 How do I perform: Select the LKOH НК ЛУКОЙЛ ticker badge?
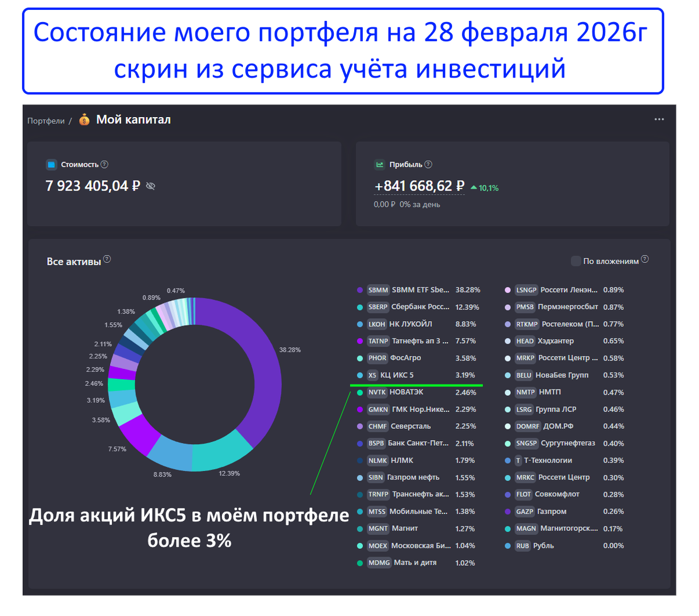[x=377, y=323]
